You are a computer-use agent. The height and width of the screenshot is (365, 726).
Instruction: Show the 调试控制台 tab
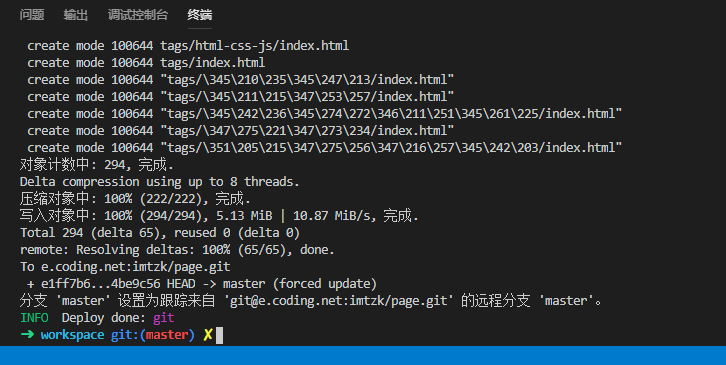click(138, 15)
